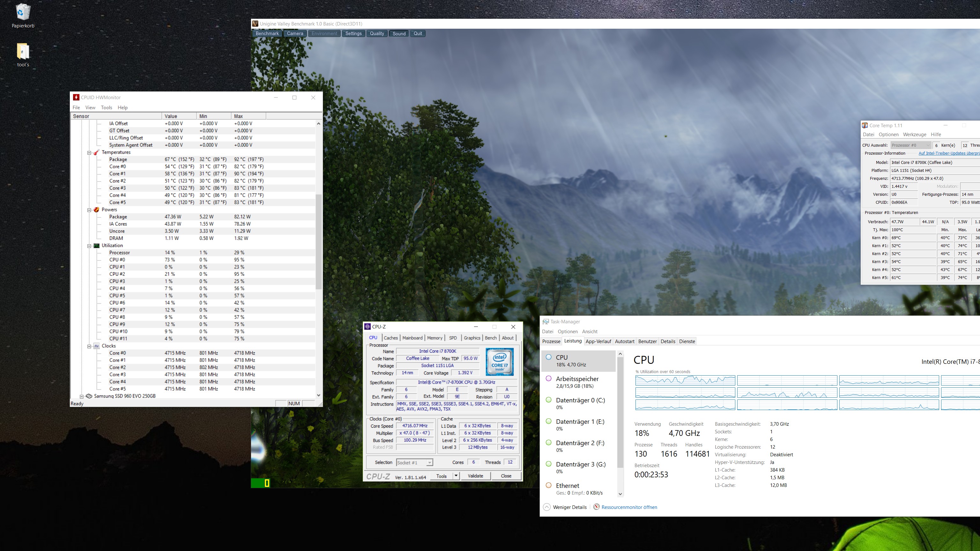
Task: Collapse the Clocks tree section
Action: (89, 346)
